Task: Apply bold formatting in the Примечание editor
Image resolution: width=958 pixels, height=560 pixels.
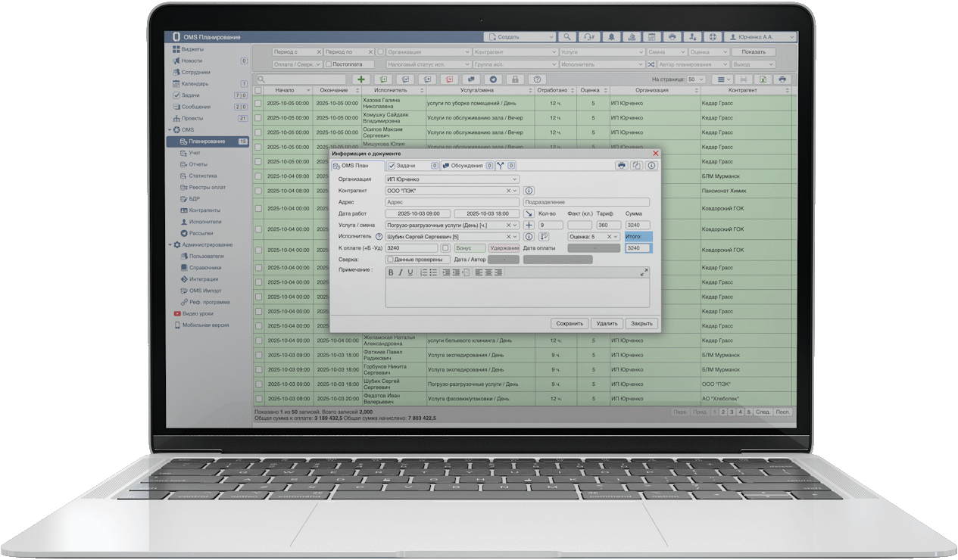Action: tap(392, 272)
